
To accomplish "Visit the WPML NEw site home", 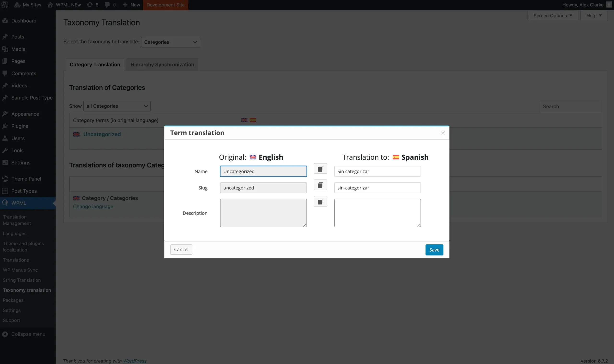I will (x=64, y=5).
